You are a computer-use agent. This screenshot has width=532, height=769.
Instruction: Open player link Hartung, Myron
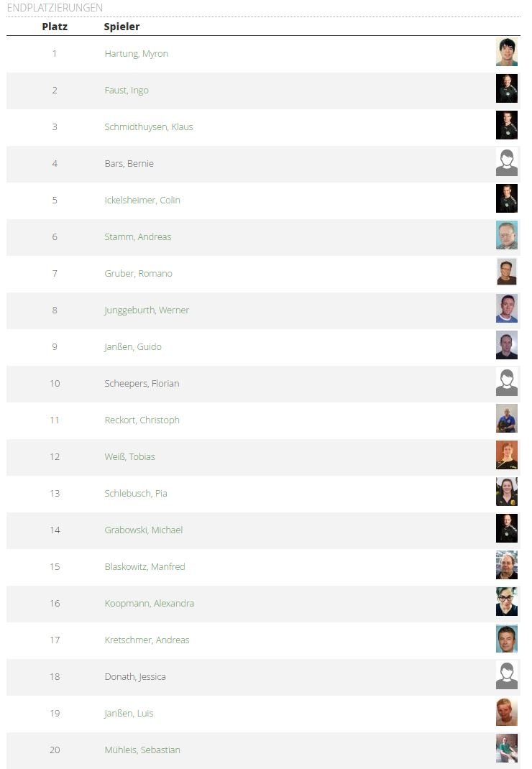136,54
